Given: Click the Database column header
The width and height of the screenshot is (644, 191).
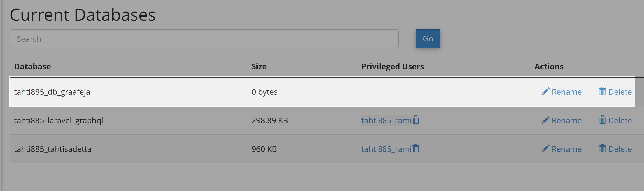Looking at the screenshot, I should tap(32, 67).
